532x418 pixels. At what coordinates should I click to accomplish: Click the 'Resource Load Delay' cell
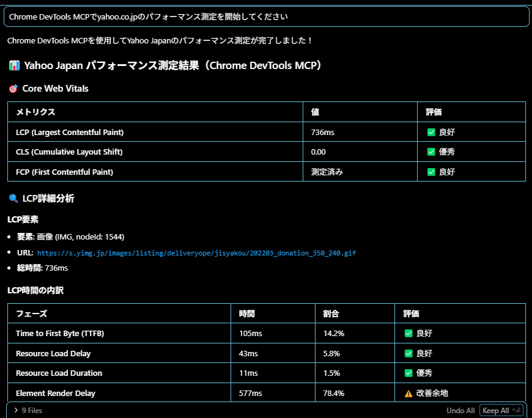(119, 353)
